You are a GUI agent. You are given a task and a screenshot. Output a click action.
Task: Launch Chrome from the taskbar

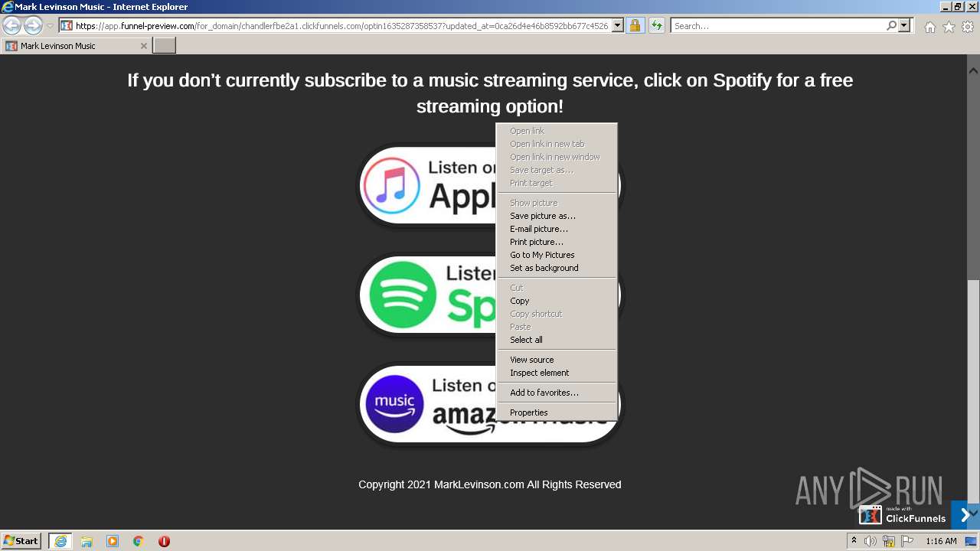coord(139,541)
